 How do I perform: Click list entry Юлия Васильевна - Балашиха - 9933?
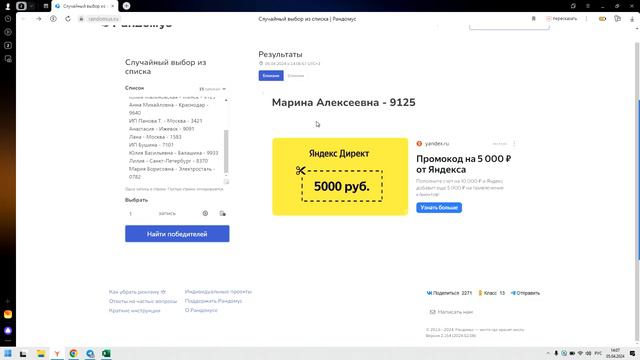[x=173, y=153]
